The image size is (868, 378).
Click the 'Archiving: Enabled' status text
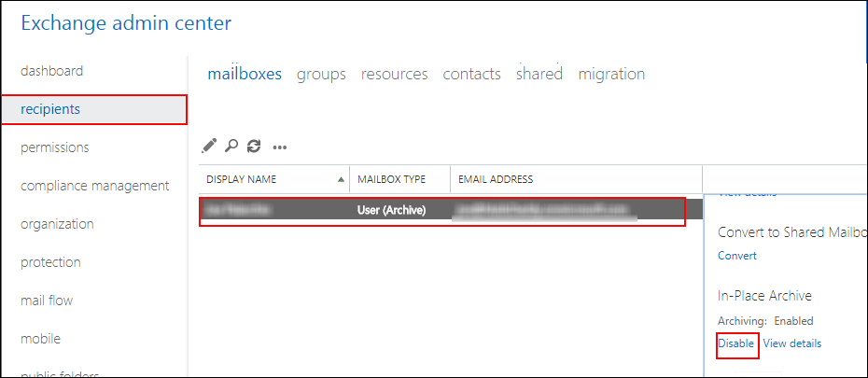pyautogui.click(x=765, y=321)
